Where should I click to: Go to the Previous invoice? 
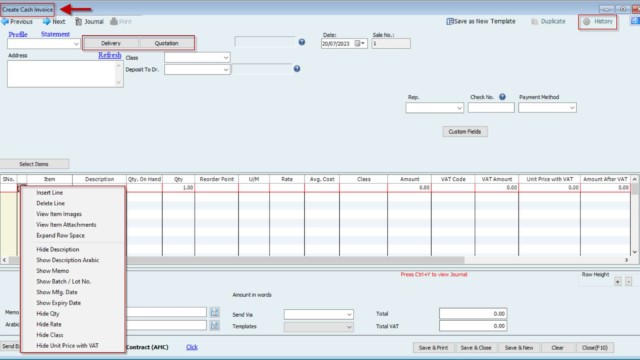pyautogui.click(x=17, y=22)
